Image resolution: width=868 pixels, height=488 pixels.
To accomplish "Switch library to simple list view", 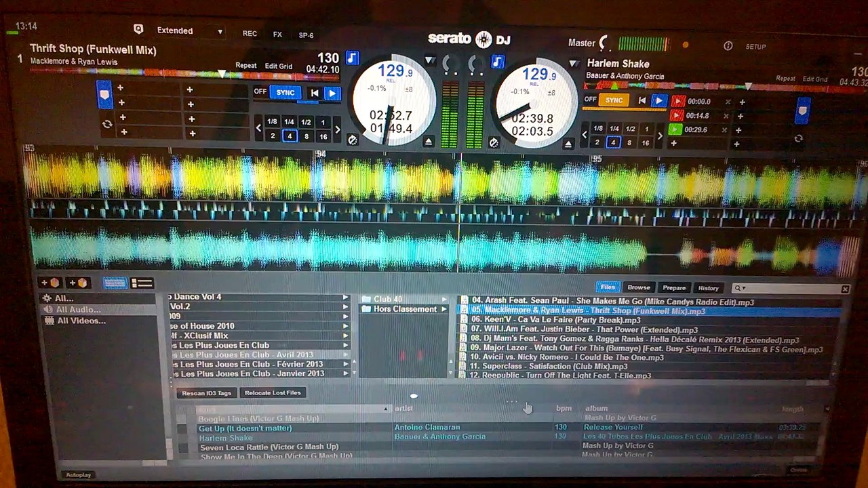I will click(114, 283).
